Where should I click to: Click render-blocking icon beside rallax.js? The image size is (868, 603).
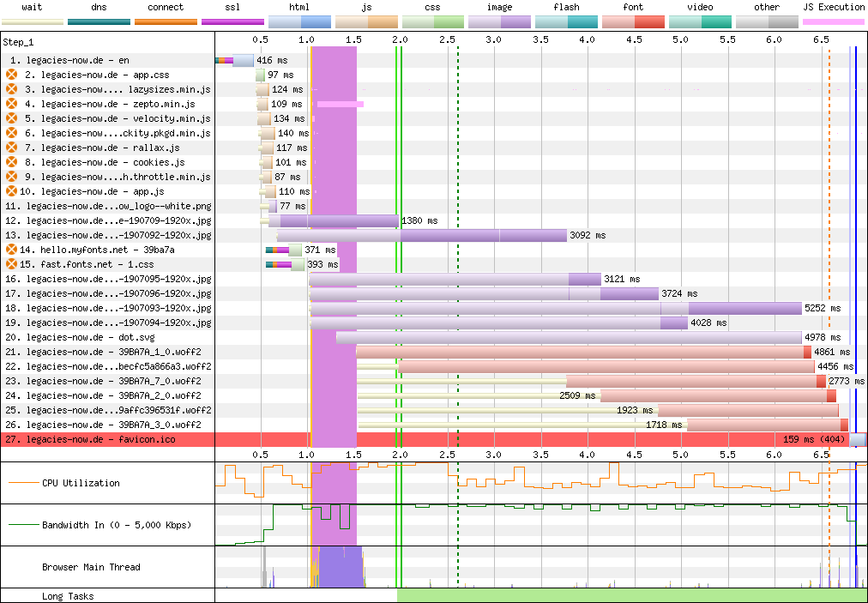click(11, 148)
